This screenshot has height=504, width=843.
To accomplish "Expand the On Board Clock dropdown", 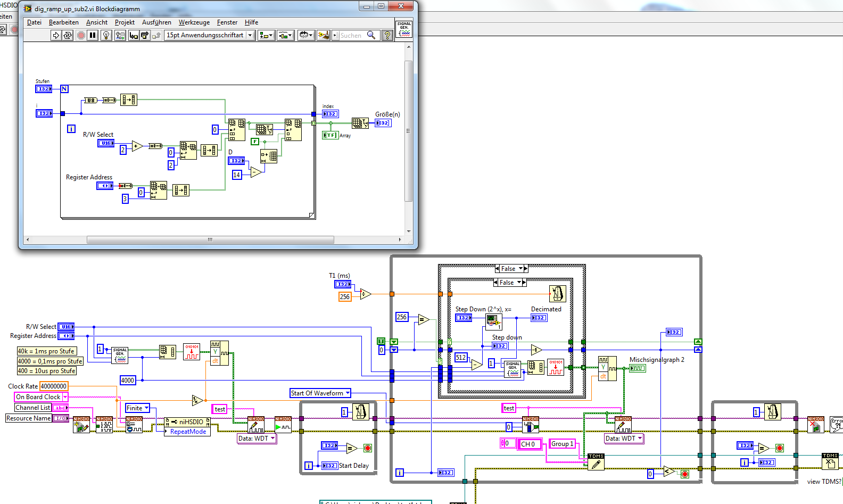I will (65, 397).
